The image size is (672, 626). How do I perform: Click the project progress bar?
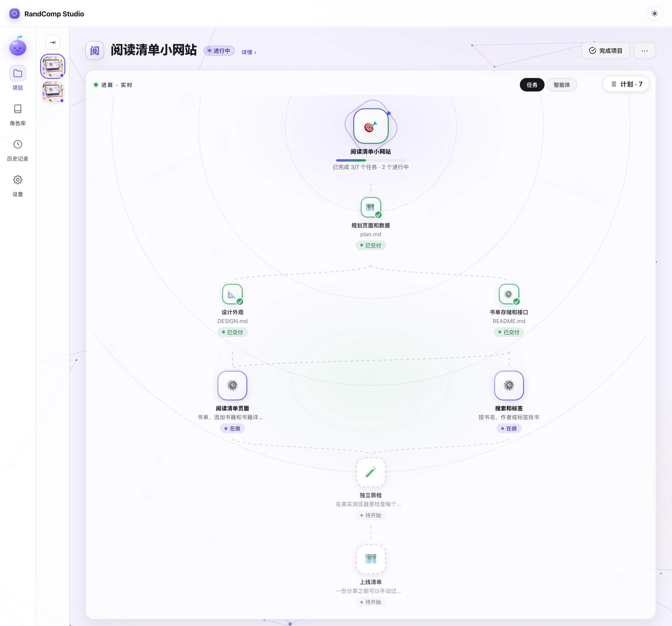pyautogui.click(x=371, y=160)
